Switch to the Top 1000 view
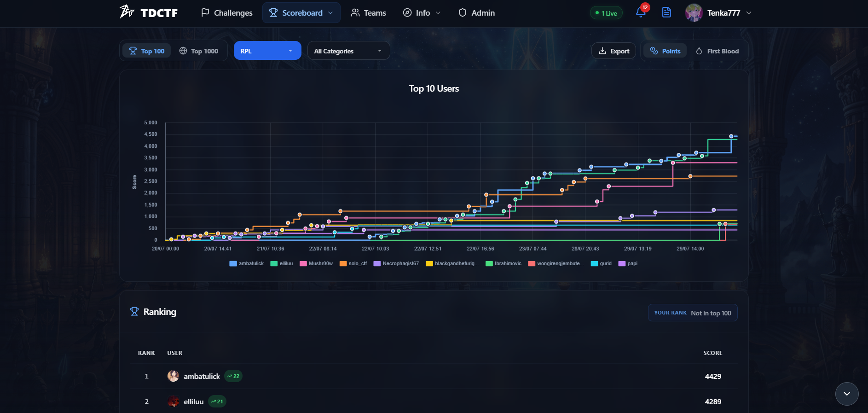The width and height of the screenshot is (868, 413). tap(199, 51)
